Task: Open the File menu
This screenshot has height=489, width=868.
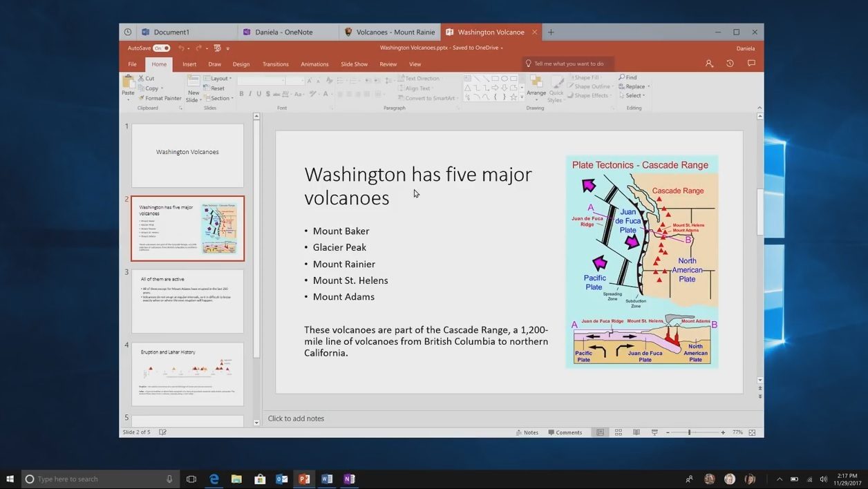Action: point(132,64)
